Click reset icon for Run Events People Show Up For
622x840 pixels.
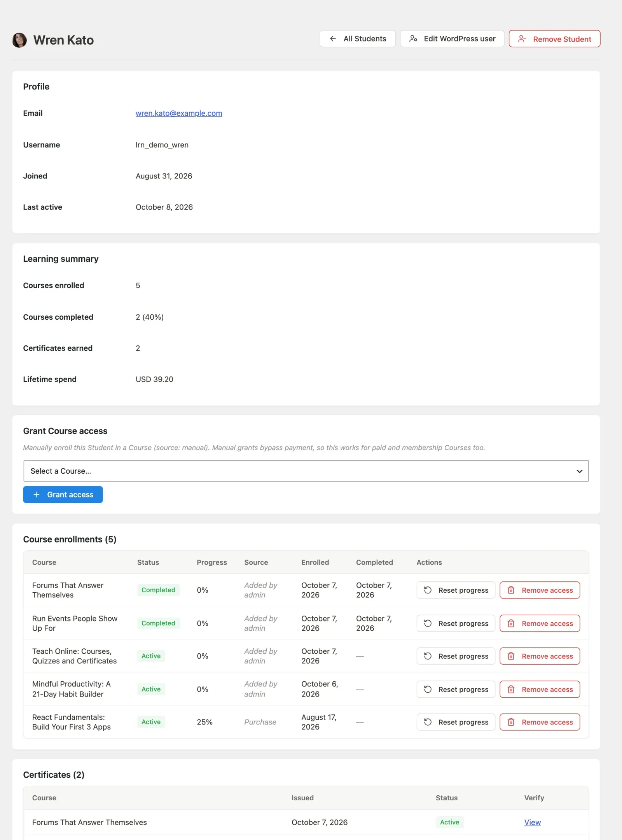click(x=428, y=623)
